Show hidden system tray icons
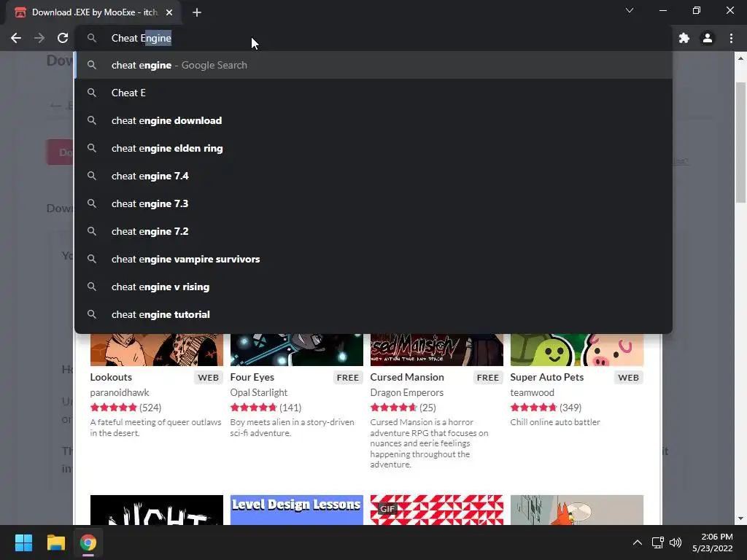This screenshot has height=560, width=747. point(637,542)
